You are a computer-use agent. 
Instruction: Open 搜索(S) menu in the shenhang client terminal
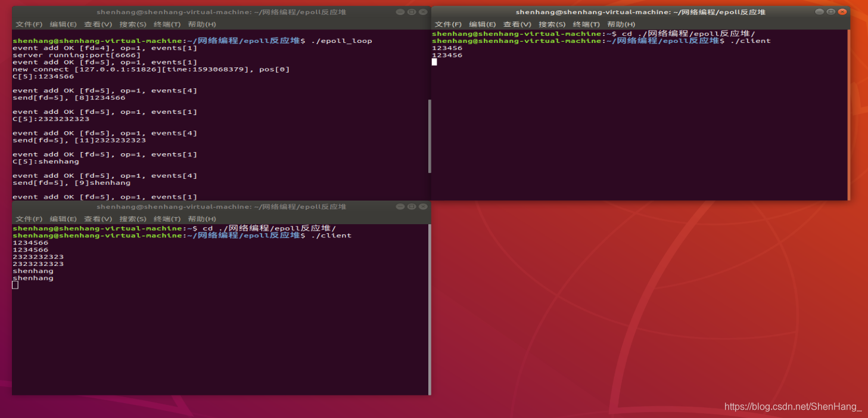tap(132, 219)
